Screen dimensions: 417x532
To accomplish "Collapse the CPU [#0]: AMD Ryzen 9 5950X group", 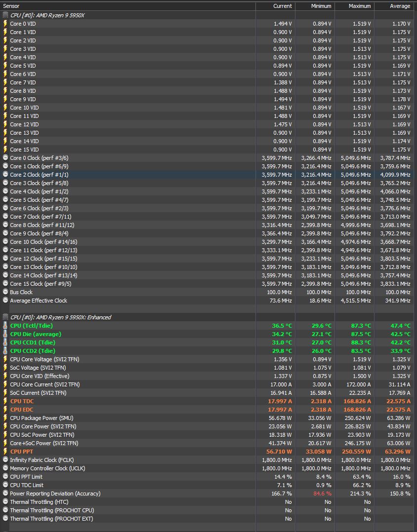I will pos(5,15).
